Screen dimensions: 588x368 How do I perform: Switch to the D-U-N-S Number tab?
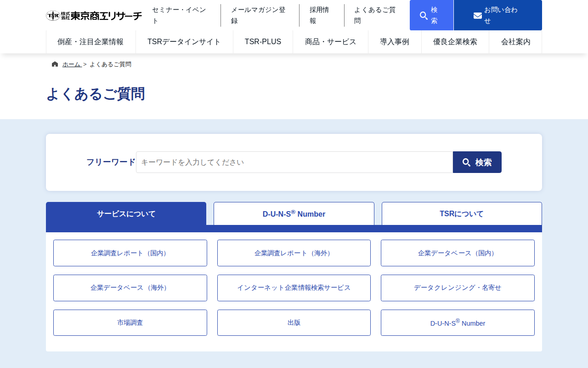pyautogui.click(x=294, y=214)
